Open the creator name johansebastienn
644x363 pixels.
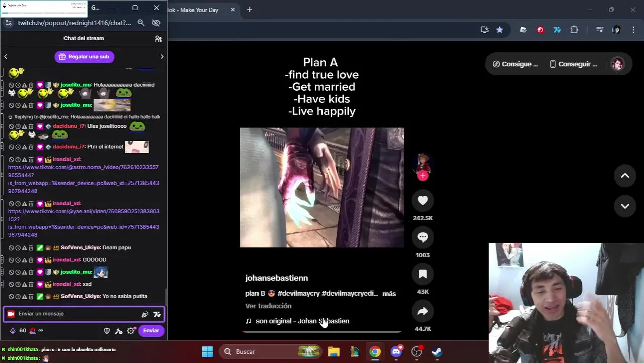(x=277, y=278)
